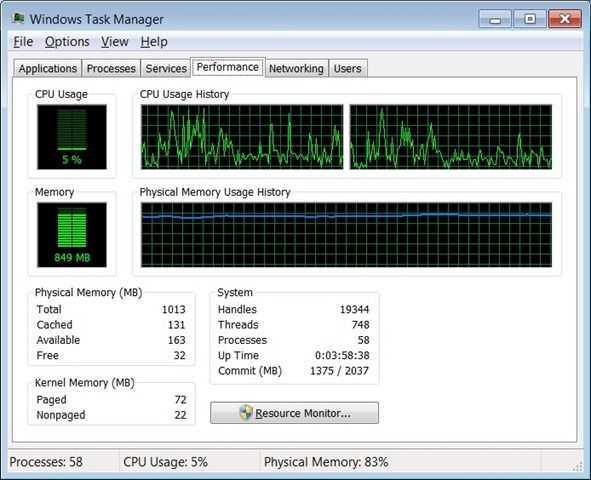
Task: Click the Free memory value 32
Action: 179,356
